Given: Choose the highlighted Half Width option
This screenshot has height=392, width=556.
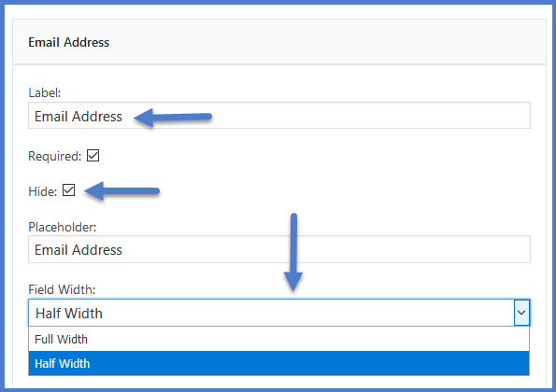Looking at the screenshot, I should click(x=278, y=363).
